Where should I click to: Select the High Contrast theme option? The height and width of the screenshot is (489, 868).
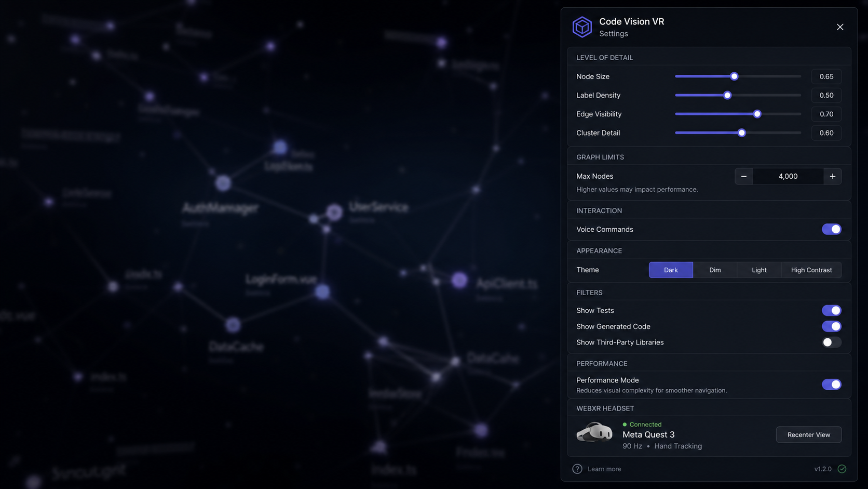(x=811, y=270)
